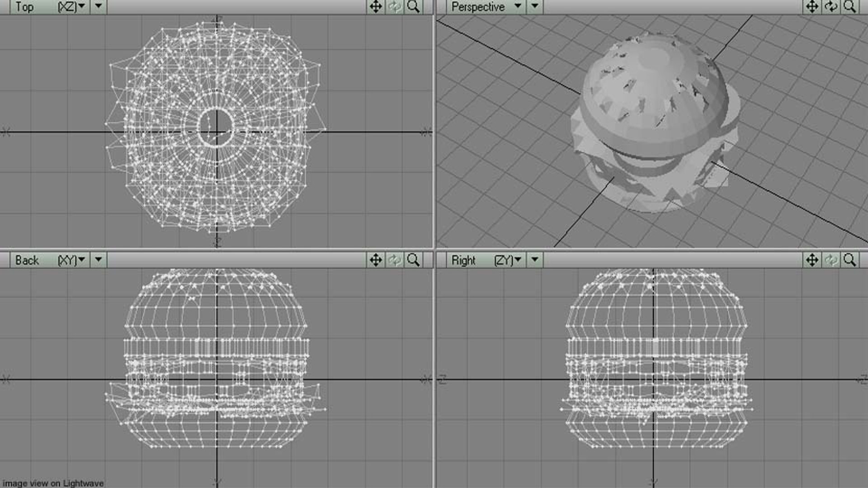Screen dimensions: 868x488
Task: Click the rotate icon in Right viewport
Action: pos(831,260)
